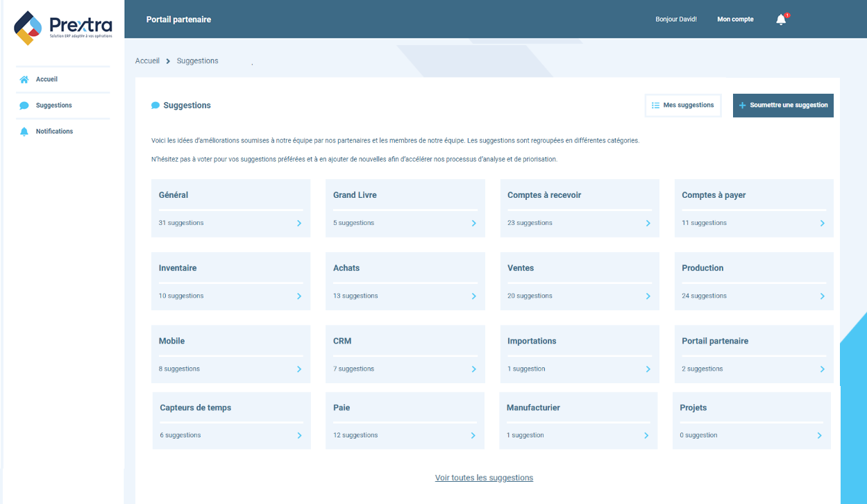867x504 pixels.
Task: Click the Prextra logo
Action: [62, 28]
